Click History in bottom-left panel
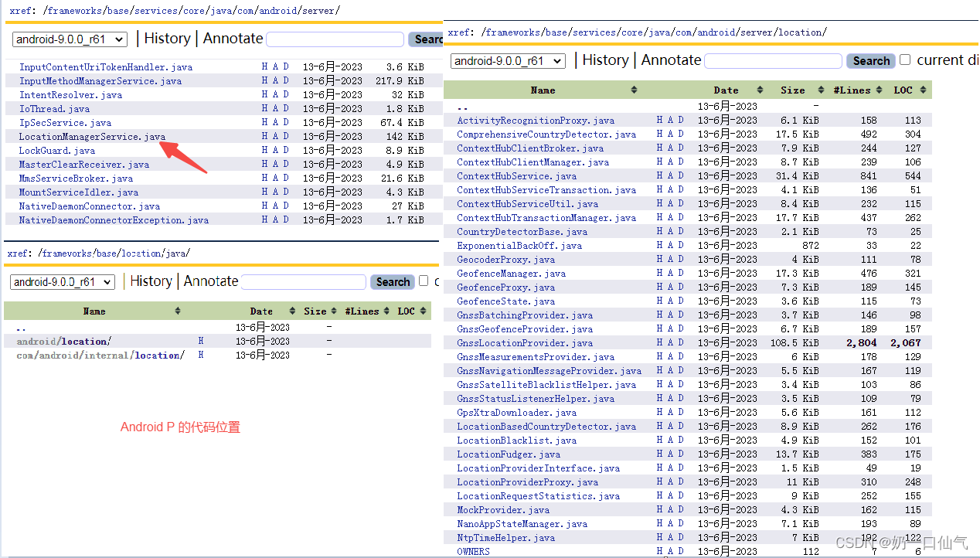The width and height of the screenshot is (980, 558). click(151, 281)
